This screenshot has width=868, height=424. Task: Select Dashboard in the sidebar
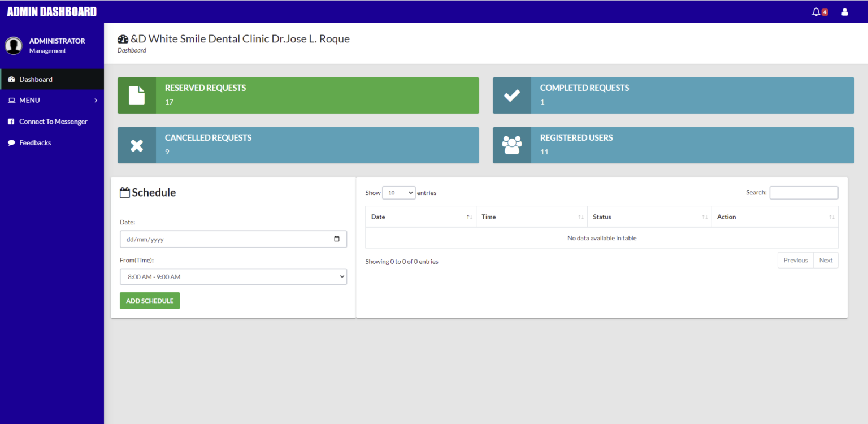point(36,79)
